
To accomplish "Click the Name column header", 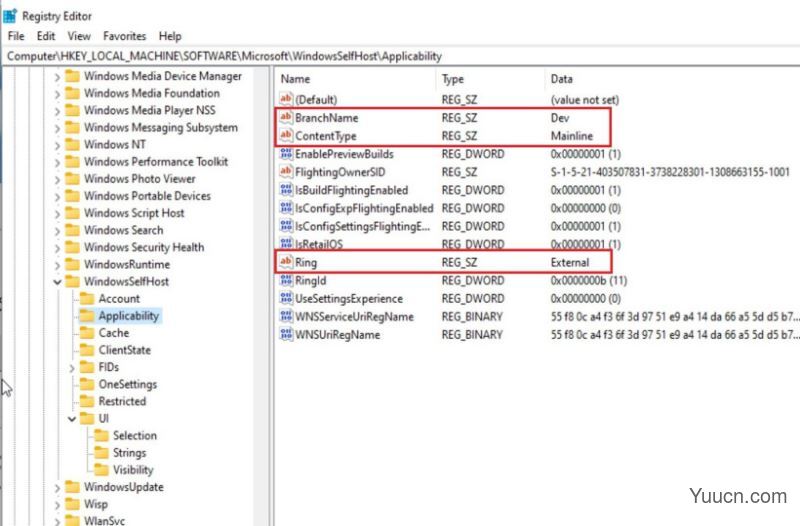I will pyautogui.click(x=357, y=79).
